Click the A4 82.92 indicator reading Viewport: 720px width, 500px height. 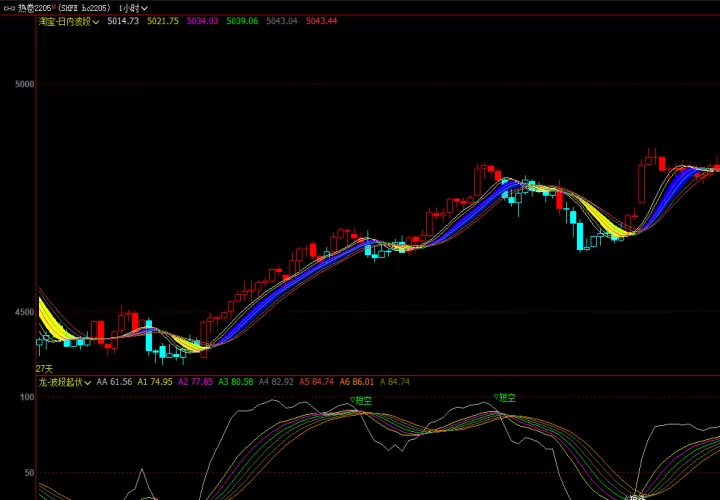tap(276, 382)
